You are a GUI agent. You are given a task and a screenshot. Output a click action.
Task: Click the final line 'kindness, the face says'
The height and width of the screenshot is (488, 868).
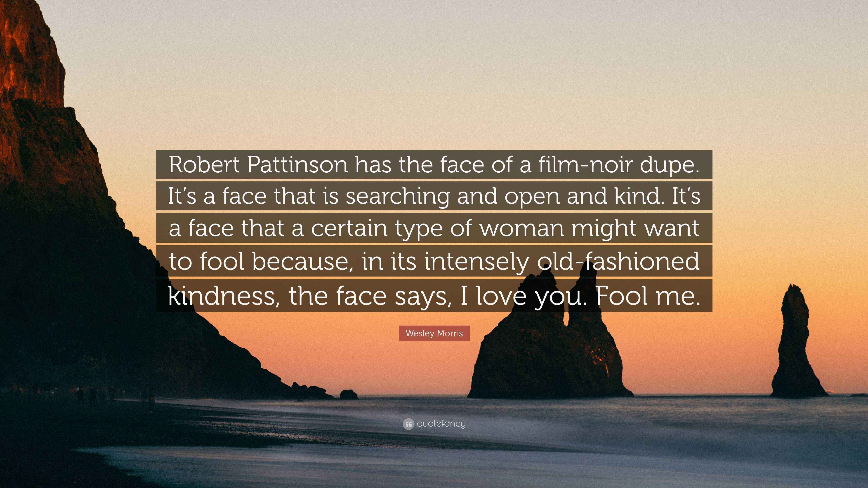tap(434, 295)
